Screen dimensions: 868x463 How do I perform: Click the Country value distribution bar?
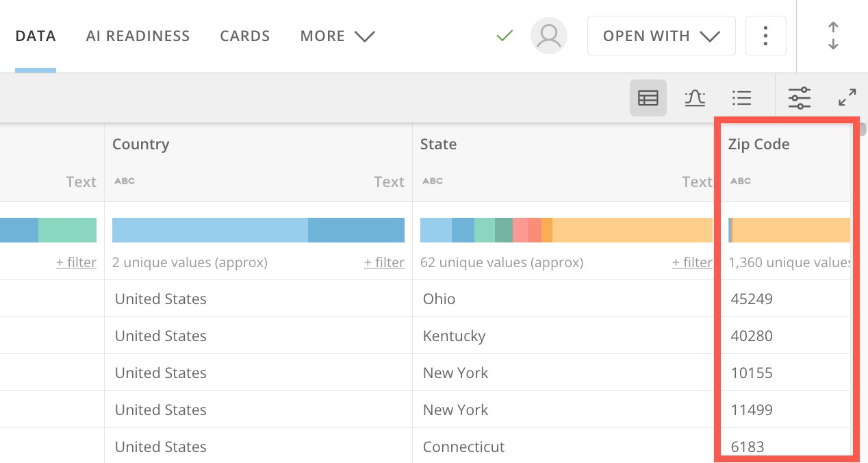point(258,230)
